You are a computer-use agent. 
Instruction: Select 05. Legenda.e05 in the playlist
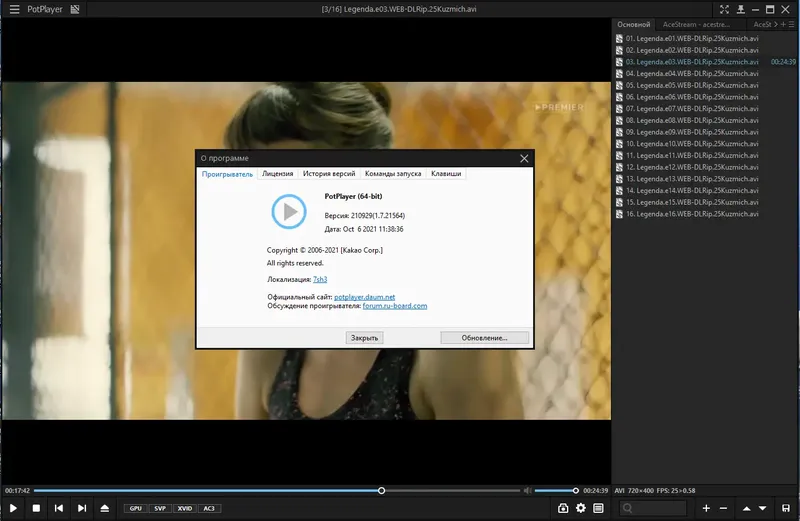pos(692,85)
